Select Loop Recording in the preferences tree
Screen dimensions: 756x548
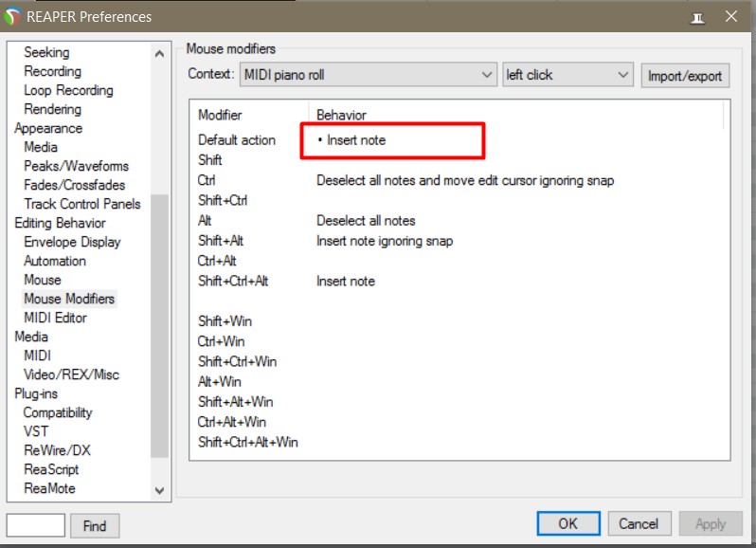pos(68,90)
